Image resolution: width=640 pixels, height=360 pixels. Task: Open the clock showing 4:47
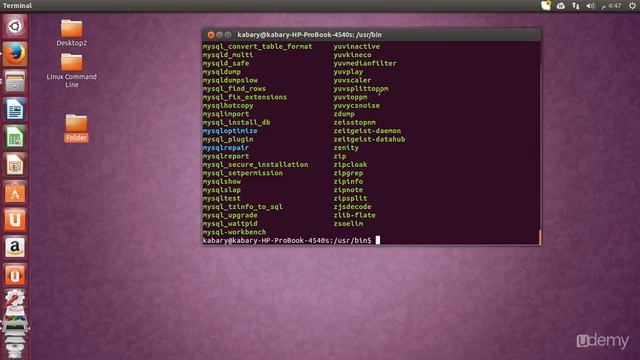point(611,6)
